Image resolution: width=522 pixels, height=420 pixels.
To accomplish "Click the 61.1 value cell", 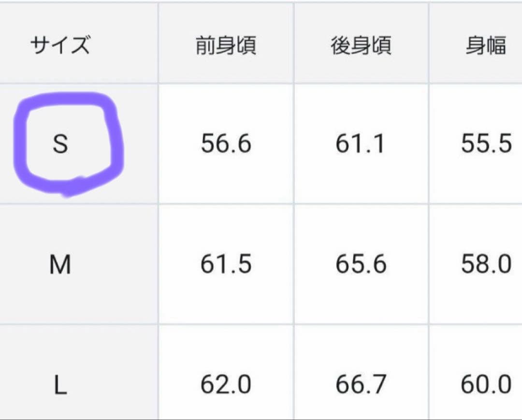I will point(361,144).
